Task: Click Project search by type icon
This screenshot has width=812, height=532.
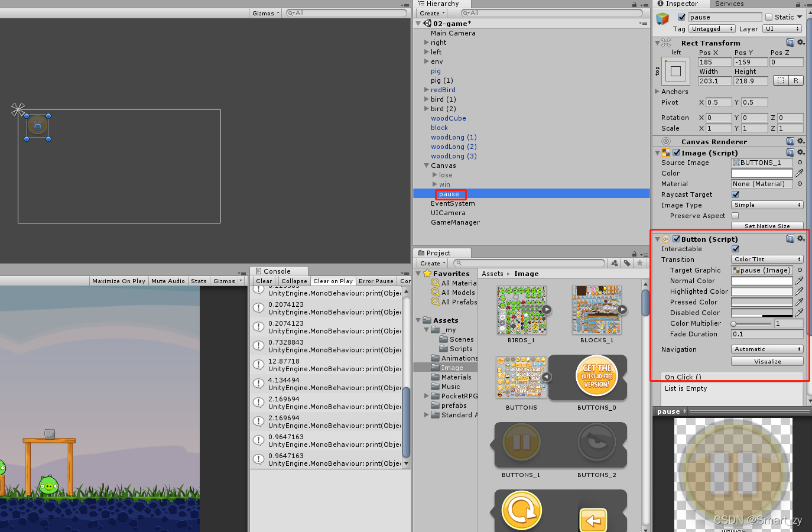Action: tap(615, 263)
